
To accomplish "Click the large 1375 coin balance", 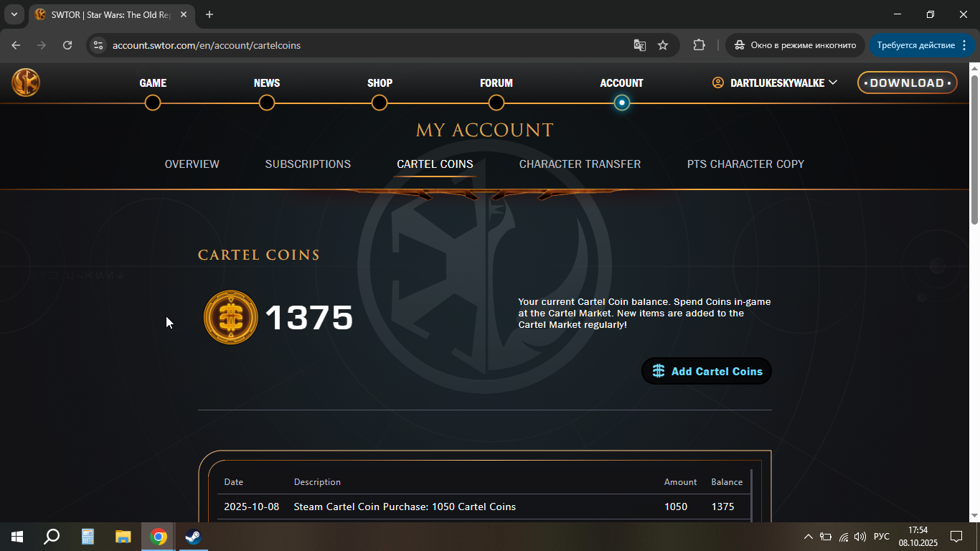I will (309, 318).
